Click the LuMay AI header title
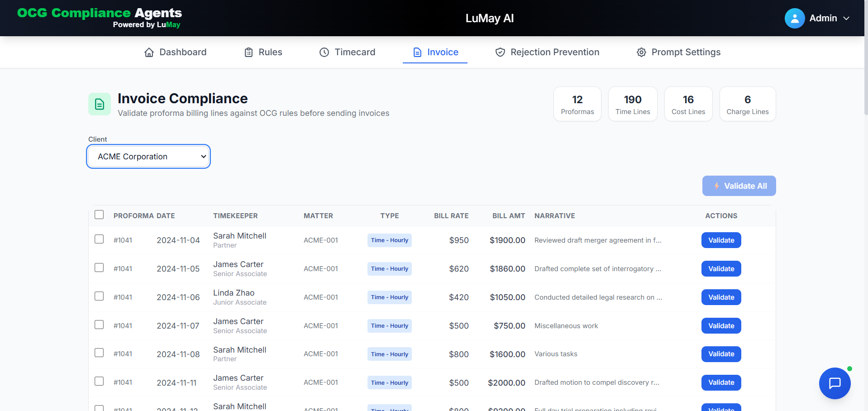Screen dimensions: 868x411 point(490,18)
